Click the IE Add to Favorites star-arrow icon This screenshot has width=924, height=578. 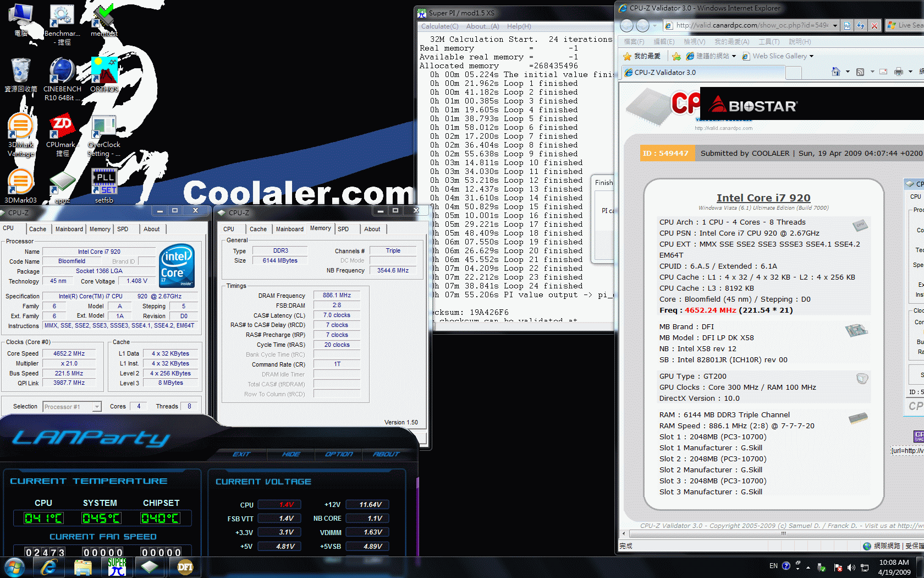click(676, 56)
